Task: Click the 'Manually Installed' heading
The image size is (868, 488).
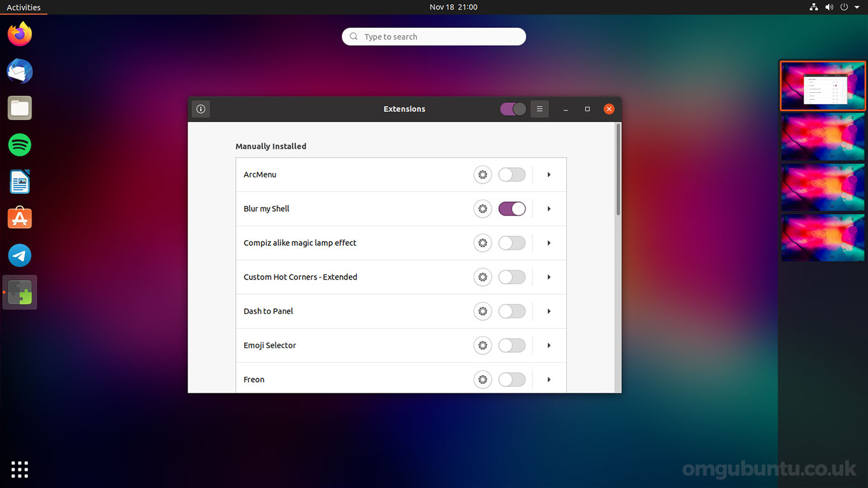Action: click(271, 146)
